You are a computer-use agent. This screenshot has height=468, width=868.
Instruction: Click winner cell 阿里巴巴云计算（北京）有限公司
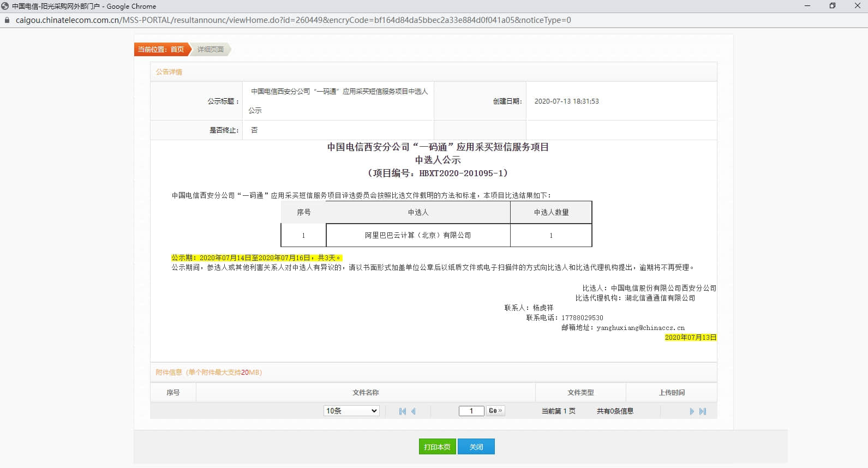pyautogui.click(x=418, y=236)
